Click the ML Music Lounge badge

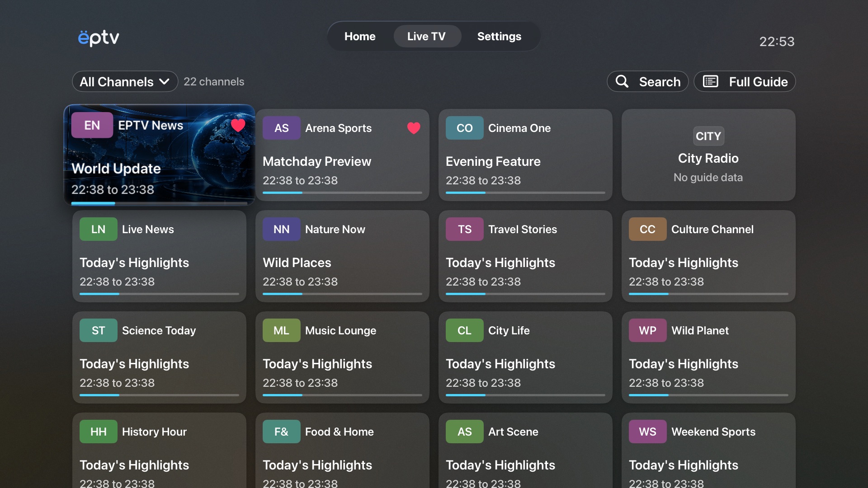tap(282, 331)
